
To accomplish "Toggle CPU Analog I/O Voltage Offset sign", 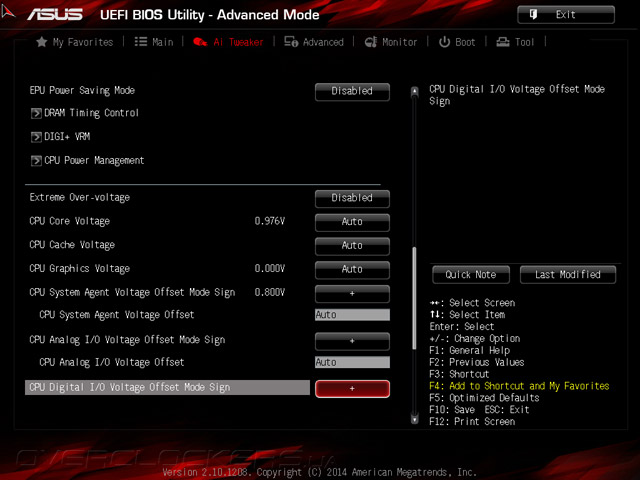I will pyautogui.click(x=352, y=341).
